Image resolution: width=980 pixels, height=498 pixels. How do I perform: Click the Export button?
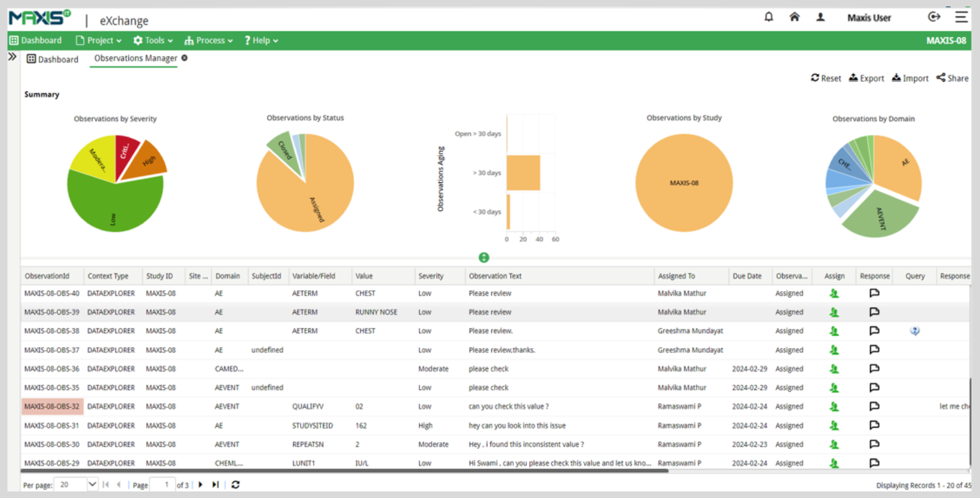(x=867, y=78)
